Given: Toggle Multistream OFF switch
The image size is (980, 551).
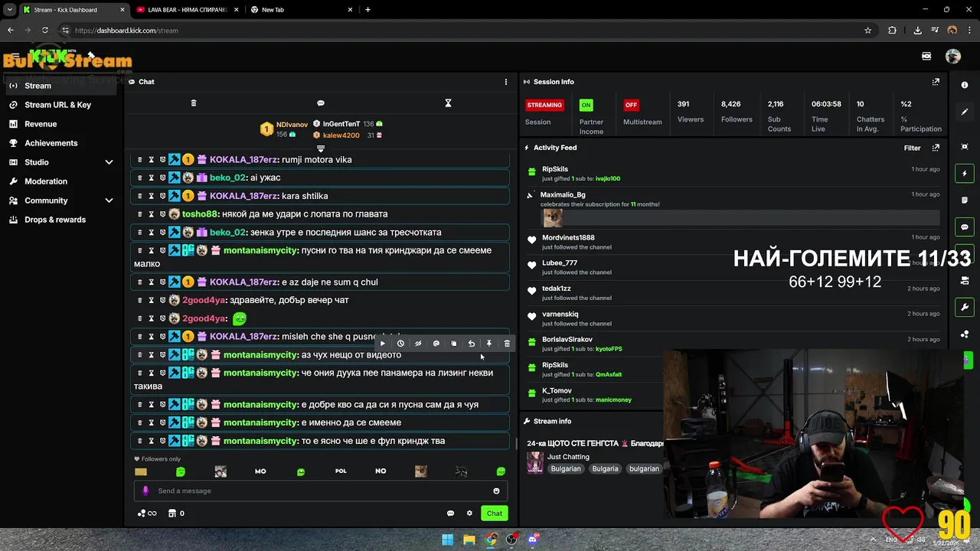Looking at the screenshot, I should [631, 105].
